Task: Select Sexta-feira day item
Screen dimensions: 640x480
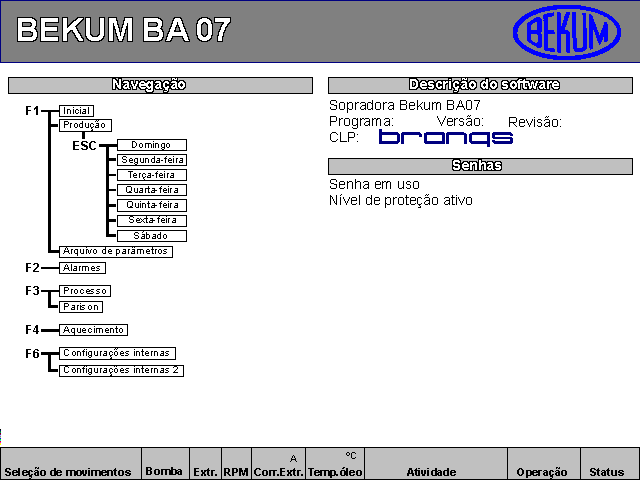Action: (x=151, y=220)
